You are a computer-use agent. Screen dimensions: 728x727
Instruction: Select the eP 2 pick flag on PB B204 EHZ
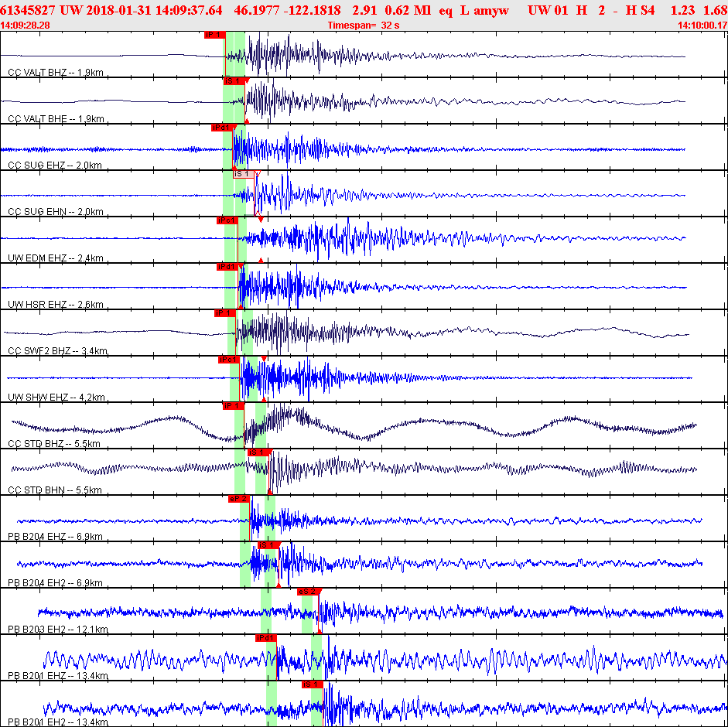tap(239, 499)
